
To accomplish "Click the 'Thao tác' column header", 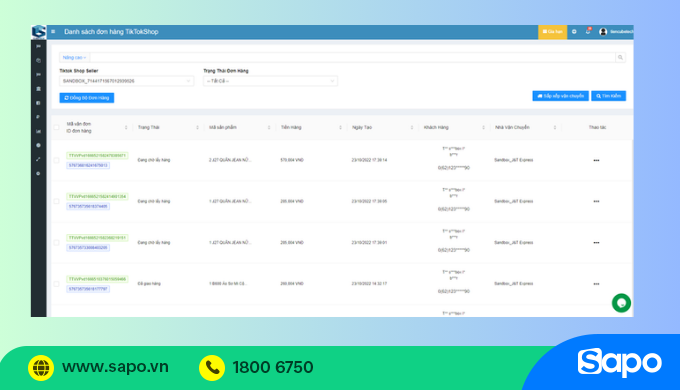I will (597, 128).
